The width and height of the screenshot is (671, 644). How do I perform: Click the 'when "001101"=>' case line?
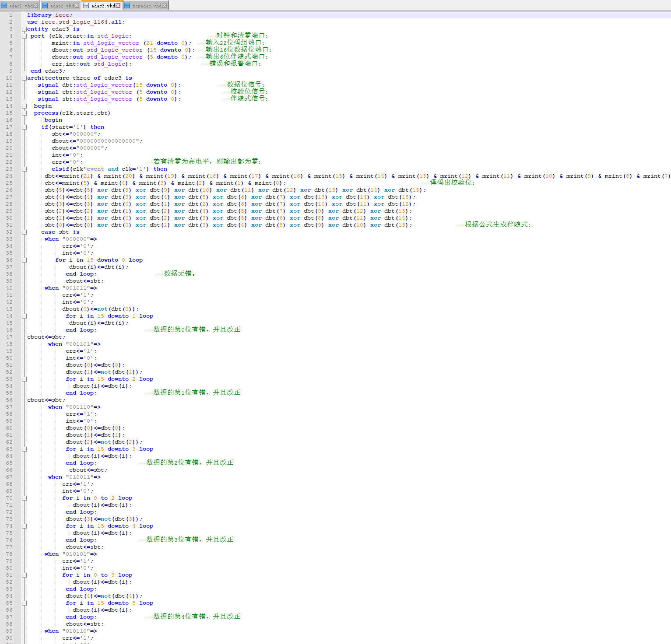74,344
